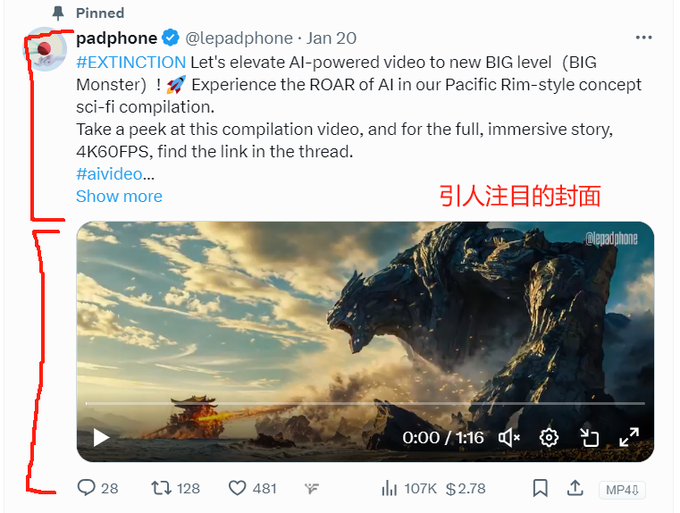Toggle picture-in-picture mode icon
Viewport: 680px width, 513px height.
point(589,438)
